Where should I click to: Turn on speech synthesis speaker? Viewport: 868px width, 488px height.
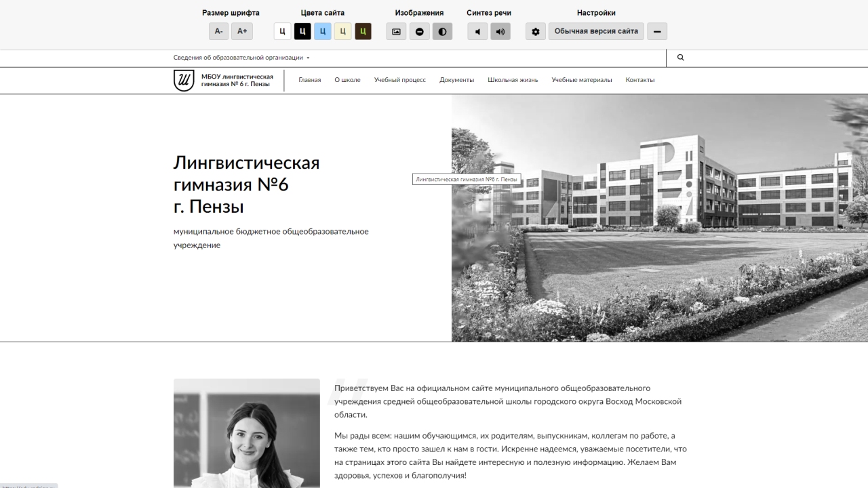(x=500, y=31)
